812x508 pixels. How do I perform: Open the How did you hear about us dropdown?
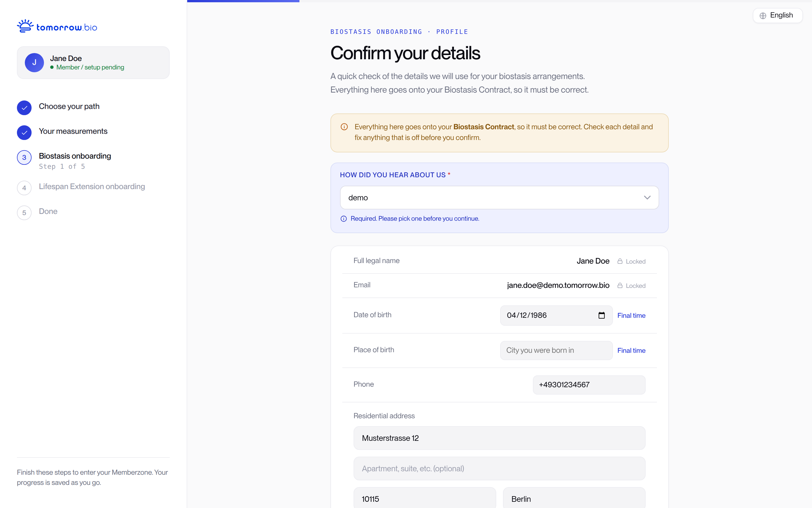[499, 198]
